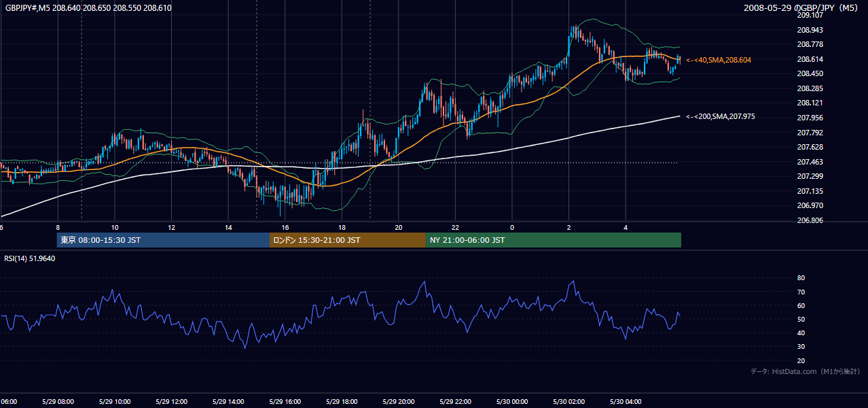Select the orange 40 SMA label 208.604
The height and width of the screenshot is (408, 868).
[719, 60]
